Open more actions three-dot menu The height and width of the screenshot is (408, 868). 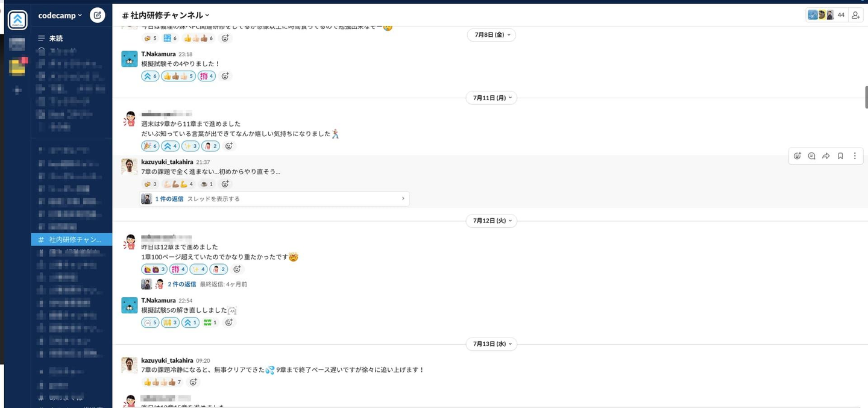pos(855,156)
